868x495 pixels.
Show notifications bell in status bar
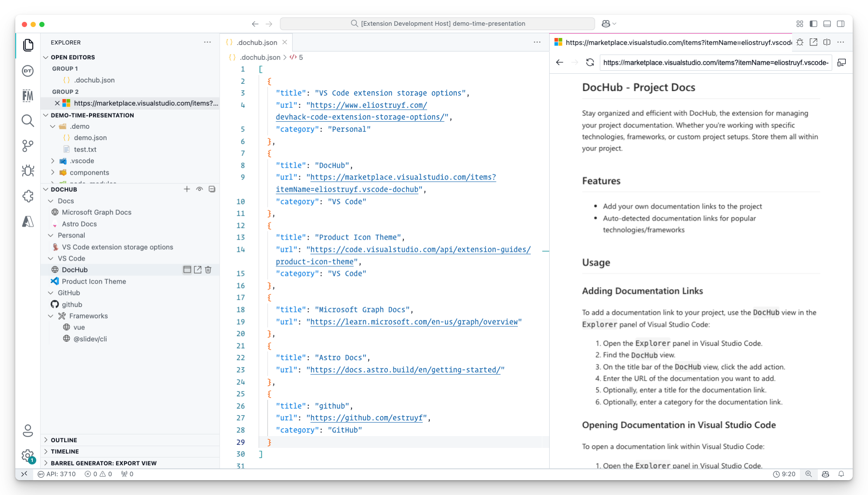click(841, 474)
